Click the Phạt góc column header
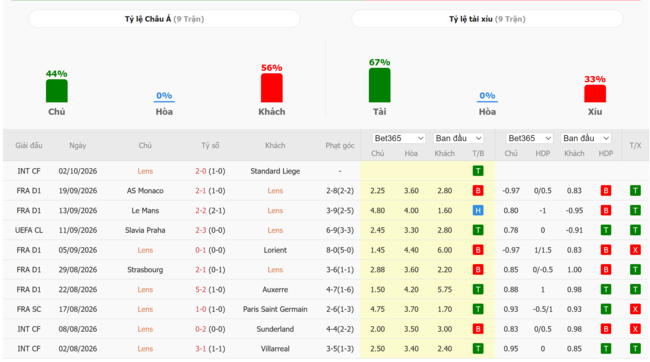The height and width of the screenshot is (362, 650). pyautogui.click(x=340, y=146)
